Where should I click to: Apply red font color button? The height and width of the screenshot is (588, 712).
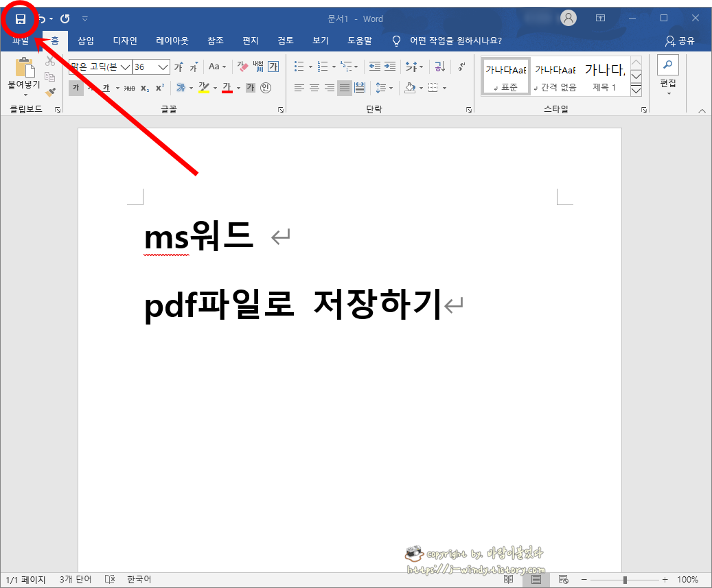(227, 88)
